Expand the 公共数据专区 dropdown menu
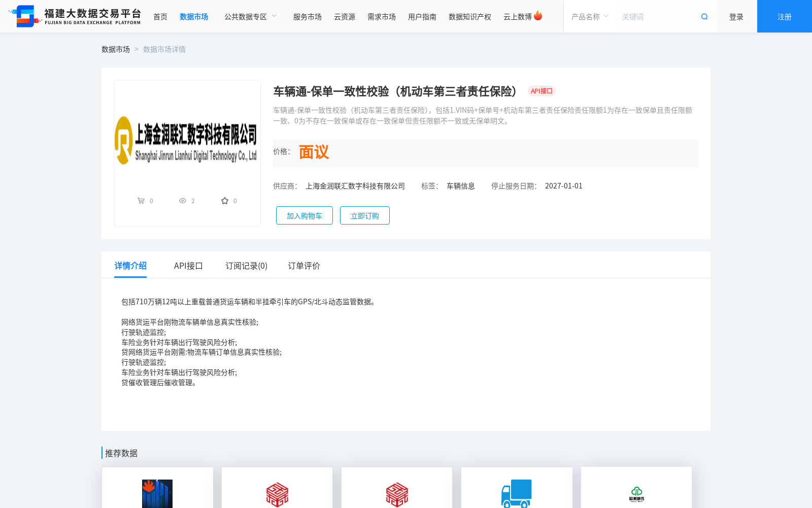The width and height of the screenshot is (812, 508). pos(251,17)
